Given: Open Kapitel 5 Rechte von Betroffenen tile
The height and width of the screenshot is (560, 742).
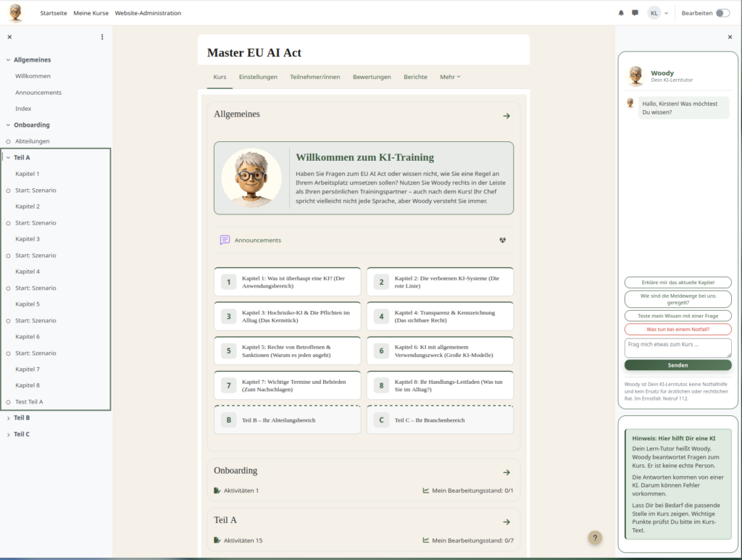Looking at the screenshot, I should tap(287, 351).
